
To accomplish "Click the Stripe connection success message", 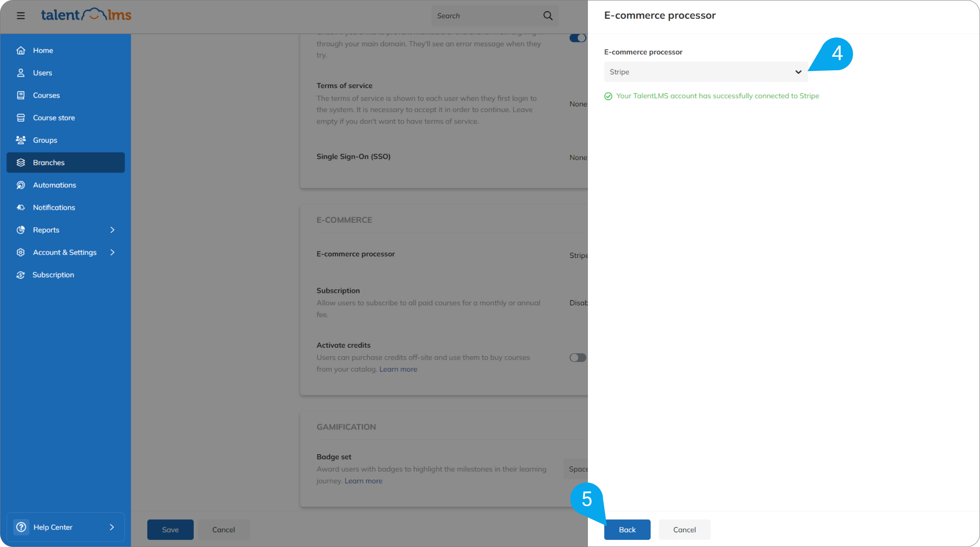I will [x=718, y=96].
